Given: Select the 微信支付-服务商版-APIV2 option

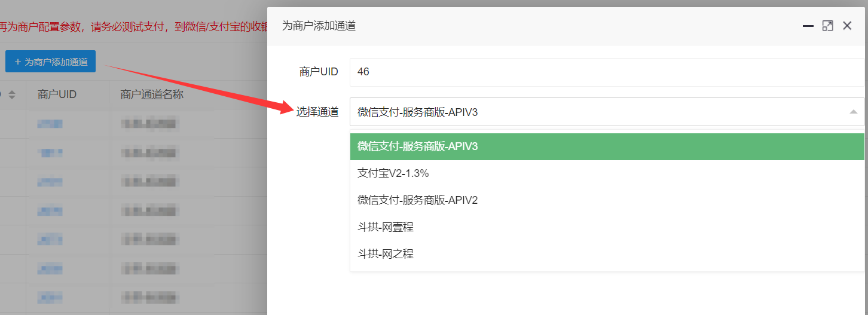Looking at the screenshot, I should coord(417,200).
